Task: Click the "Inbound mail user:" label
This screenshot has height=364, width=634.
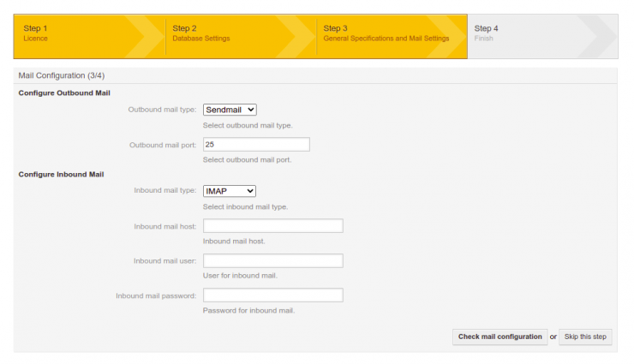Action: [165, 261]
